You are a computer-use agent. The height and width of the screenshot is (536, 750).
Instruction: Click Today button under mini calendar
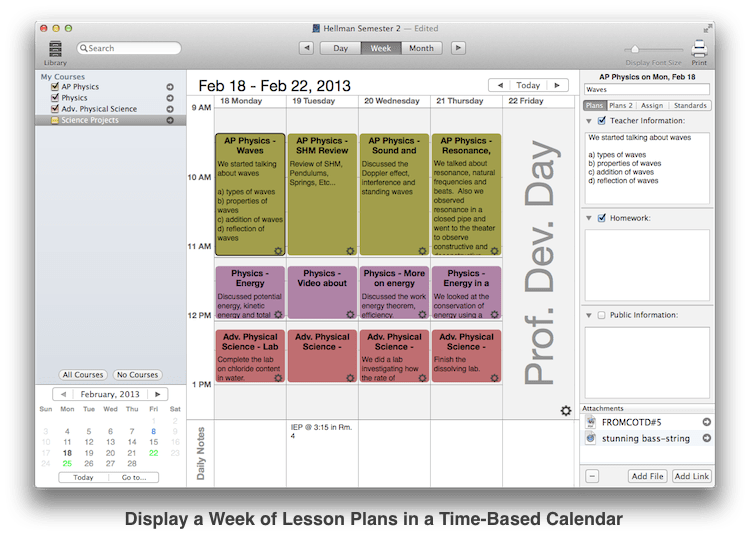[83, 477]
